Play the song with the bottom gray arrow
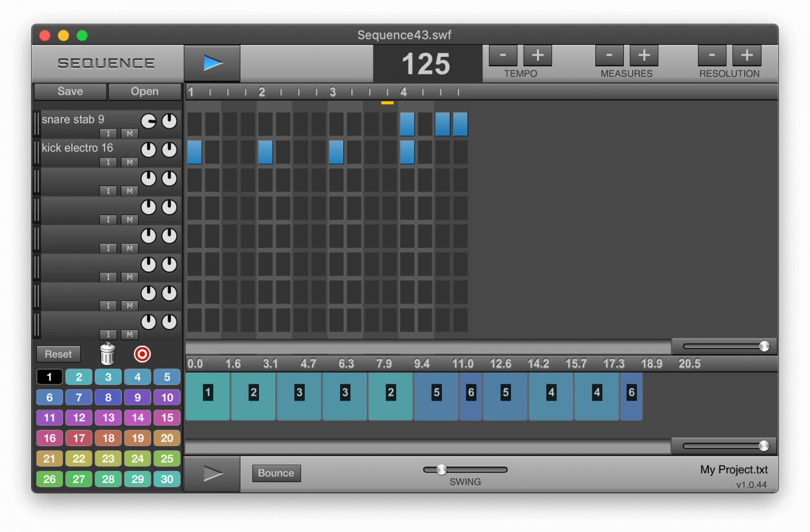810x532 pixels. 213,473
